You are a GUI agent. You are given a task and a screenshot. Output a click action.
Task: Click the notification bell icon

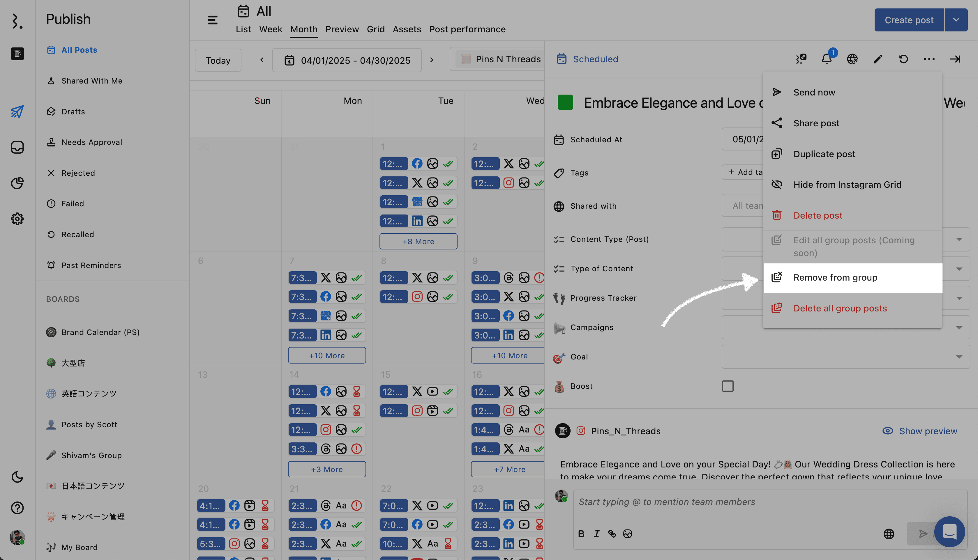(827, 59)
